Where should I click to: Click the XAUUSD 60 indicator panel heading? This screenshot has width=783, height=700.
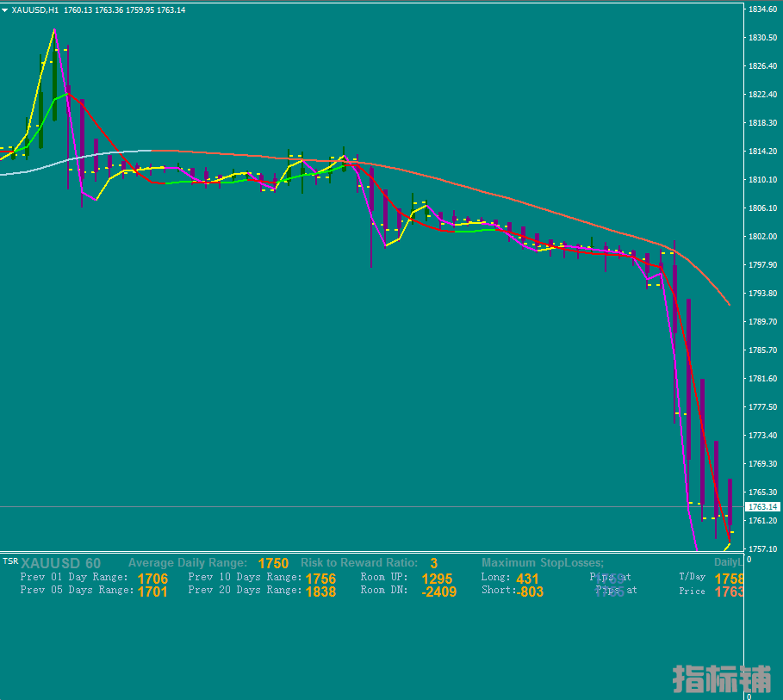click(x=60, y=564)
